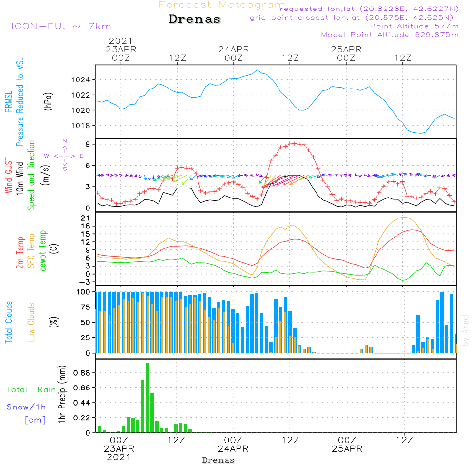This screenshot has width=476, height=476.
Task: Click 'Model Point Altitude 629.875m' text
Action: [x=390, y=35]
